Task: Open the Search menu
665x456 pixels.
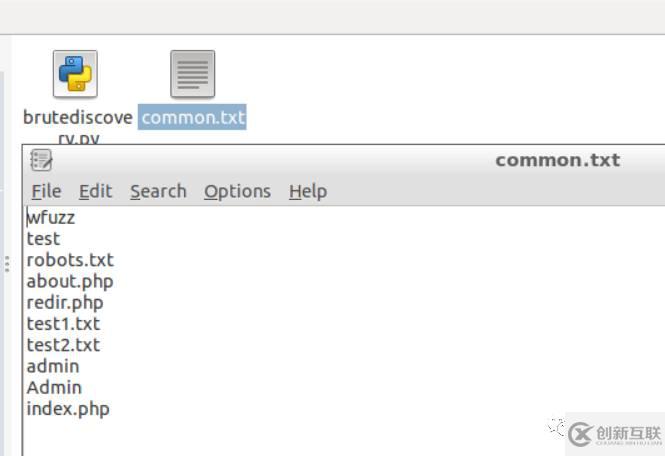Action: point(158,191)
